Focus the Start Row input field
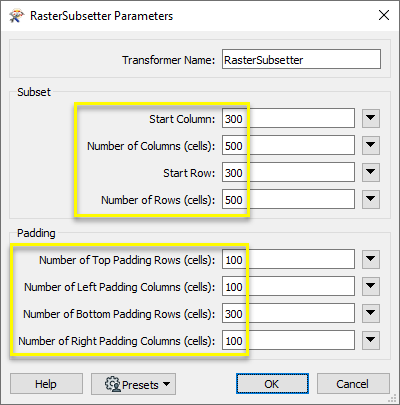 288,172
